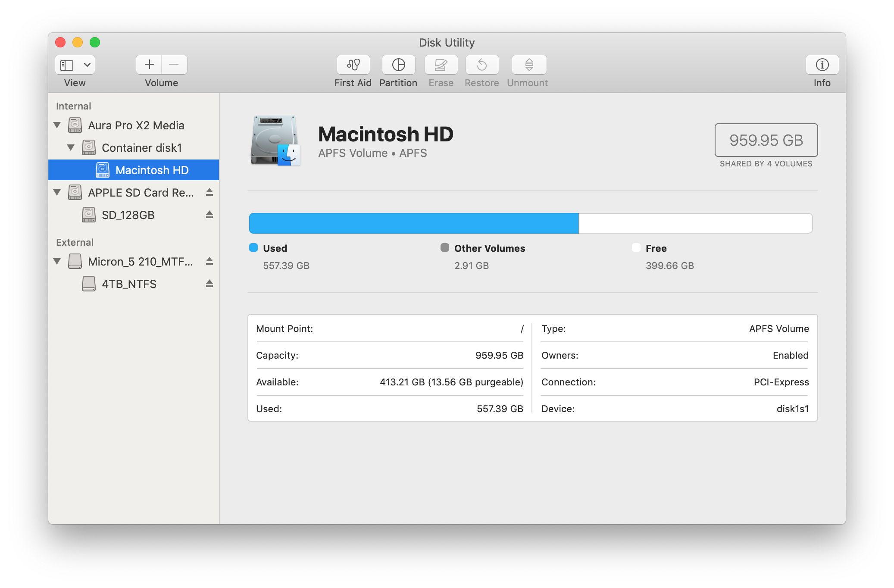Screen dimensions: 894x588
Task: Eject the APPLE SD Card Reader
Action: 210,192
